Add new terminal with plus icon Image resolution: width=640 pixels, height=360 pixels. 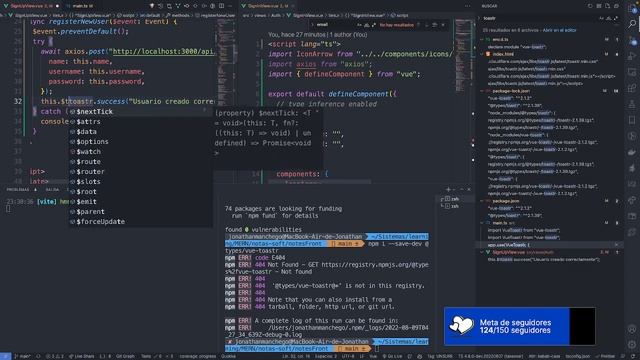(448, 189)
